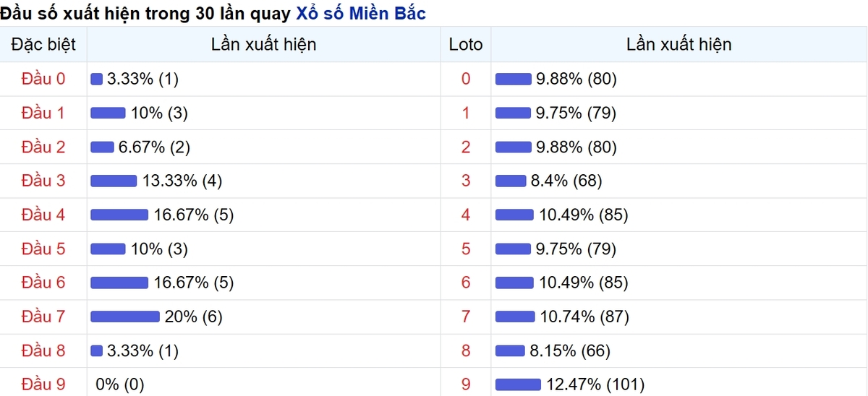Click the Đầu 6 row label
The image size is (868, 396).
point(43,283)
